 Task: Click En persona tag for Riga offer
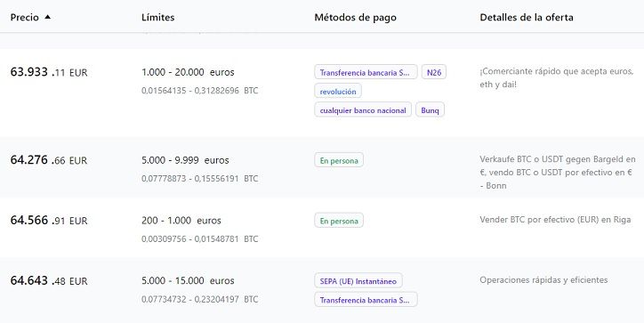click(x=339, y=221)
